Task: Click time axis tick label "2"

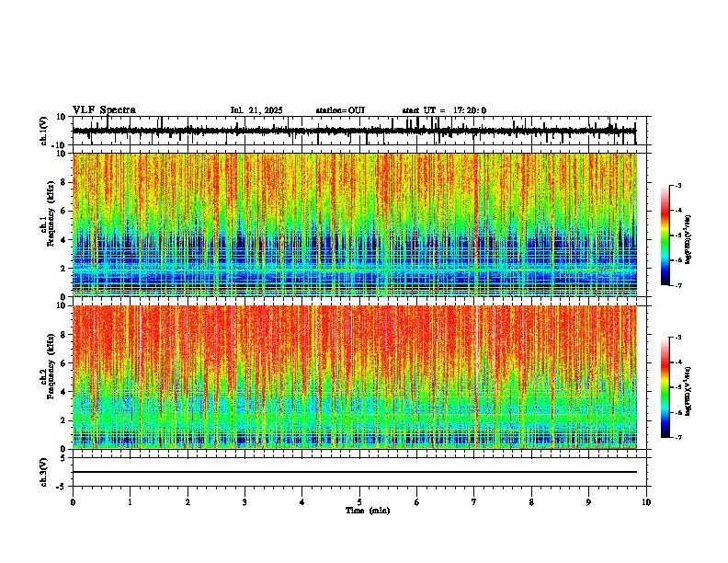Action: 188,502
